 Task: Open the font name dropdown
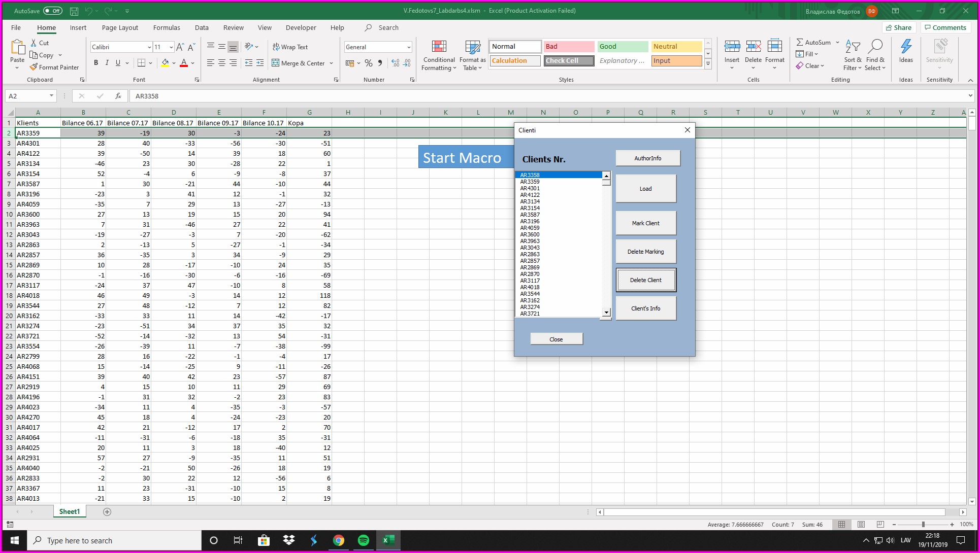click(149, 47)
